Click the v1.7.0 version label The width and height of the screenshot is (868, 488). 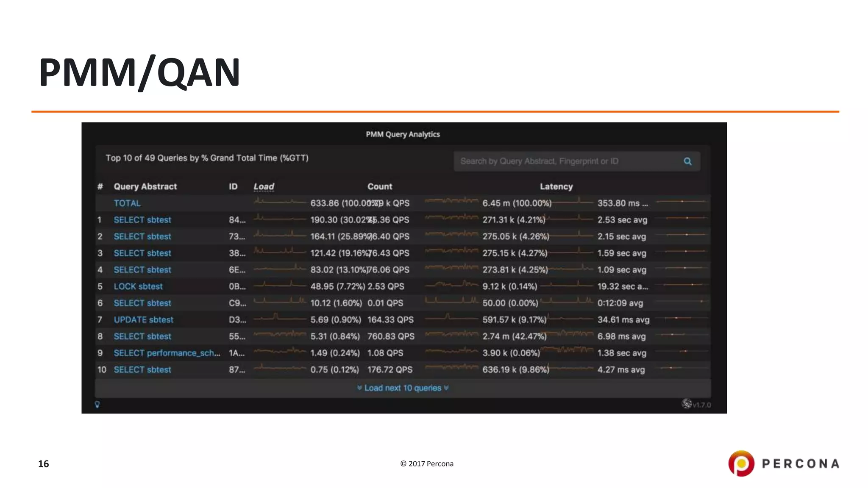(x=702, y=405)
